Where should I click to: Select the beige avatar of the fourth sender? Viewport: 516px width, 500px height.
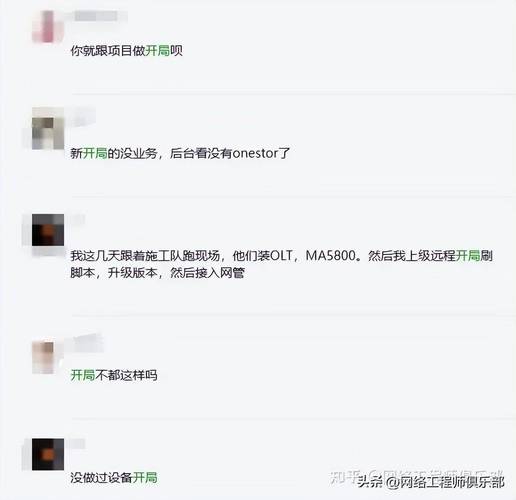pyautogui.click(x=43, y=357)
